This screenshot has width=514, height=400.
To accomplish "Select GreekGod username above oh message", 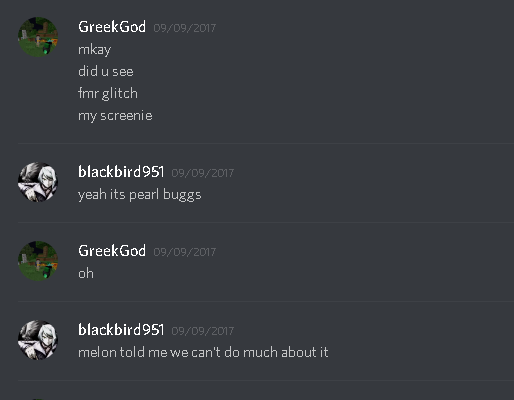I will click(112, 251).
